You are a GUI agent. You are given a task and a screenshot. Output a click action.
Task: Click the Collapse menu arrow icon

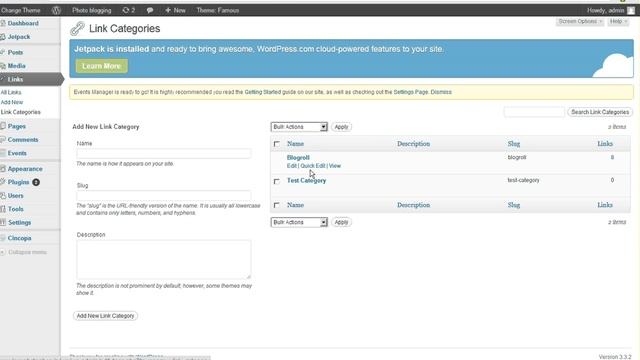pos(2,252)
